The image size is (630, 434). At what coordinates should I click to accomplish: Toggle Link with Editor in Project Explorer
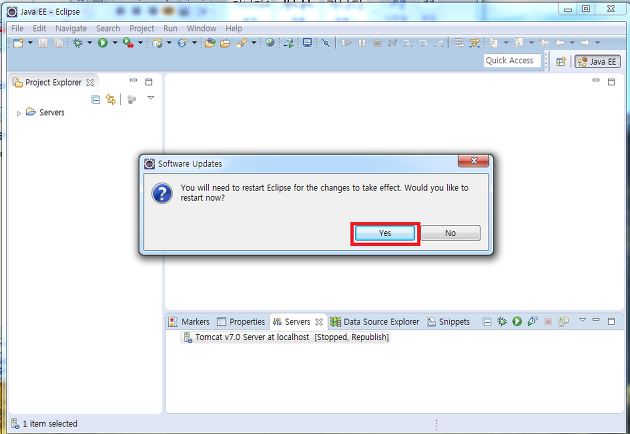(110, 99)
